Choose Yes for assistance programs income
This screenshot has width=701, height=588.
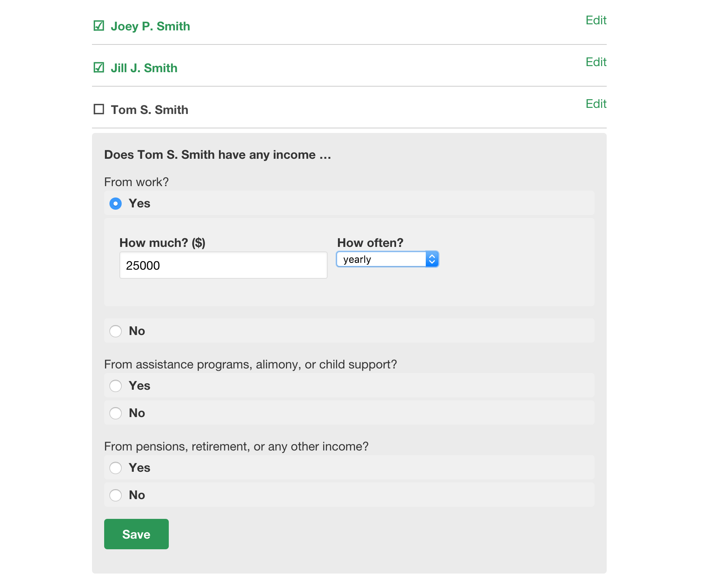(x=116, y=386)
